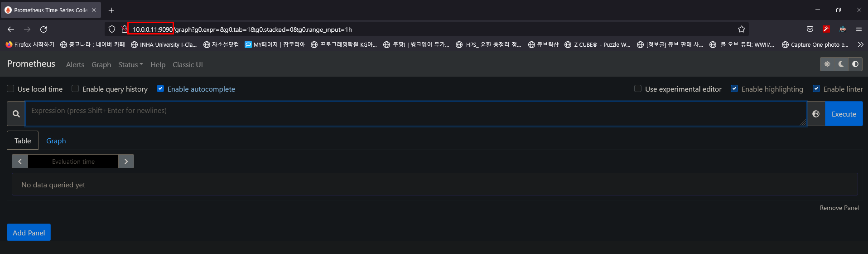The width and height of the screenshot is (868, 254).
Task: Bookmark this page with star icon
Action: 741,29
